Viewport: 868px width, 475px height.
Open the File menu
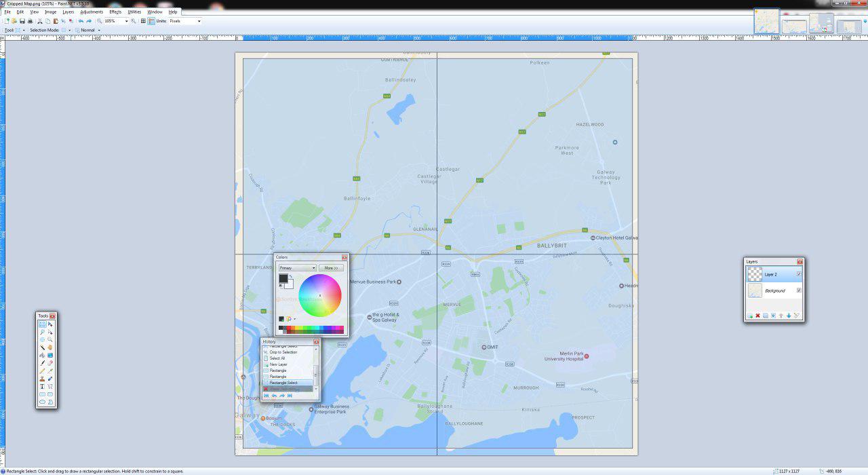pyautogui.click(x=7, y=12)
